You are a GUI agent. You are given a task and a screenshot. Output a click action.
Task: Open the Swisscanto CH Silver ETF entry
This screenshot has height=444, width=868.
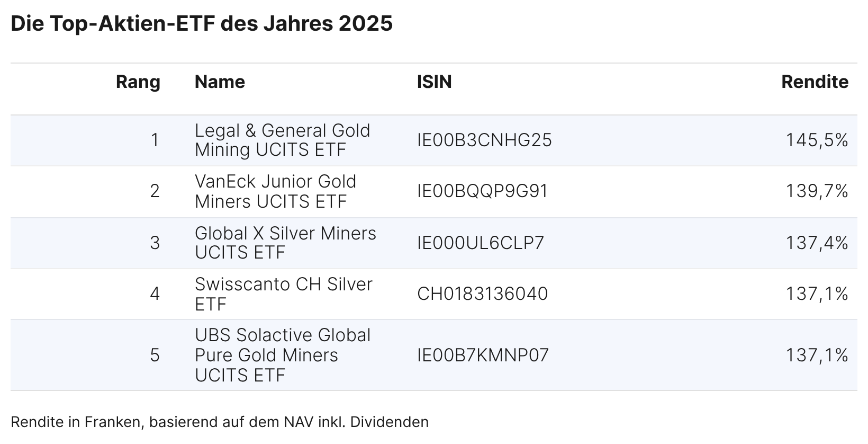click(x=283, y=294)
